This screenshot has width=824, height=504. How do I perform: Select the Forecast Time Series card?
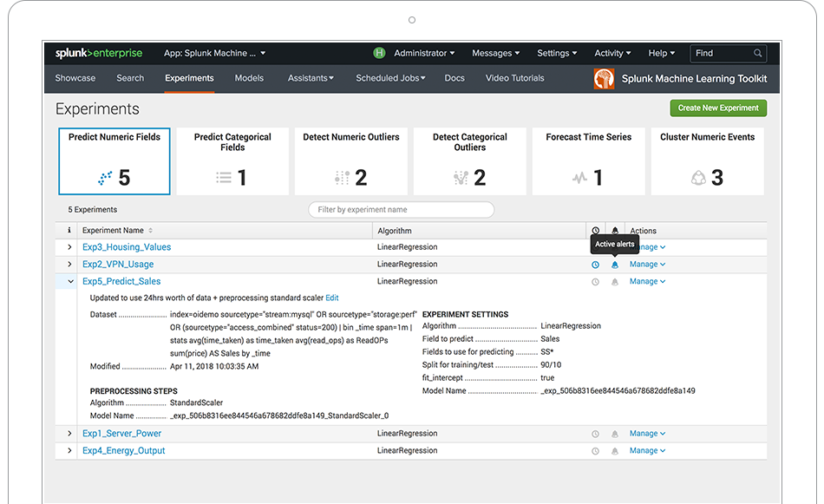click(x=588, y=161)
